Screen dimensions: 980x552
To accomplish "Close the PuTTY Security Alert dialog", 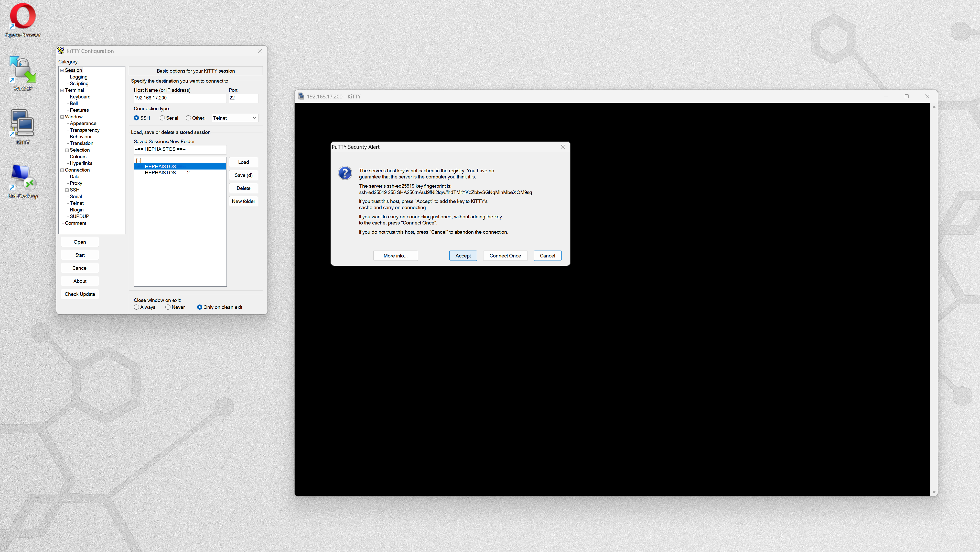I will [563, 147].
